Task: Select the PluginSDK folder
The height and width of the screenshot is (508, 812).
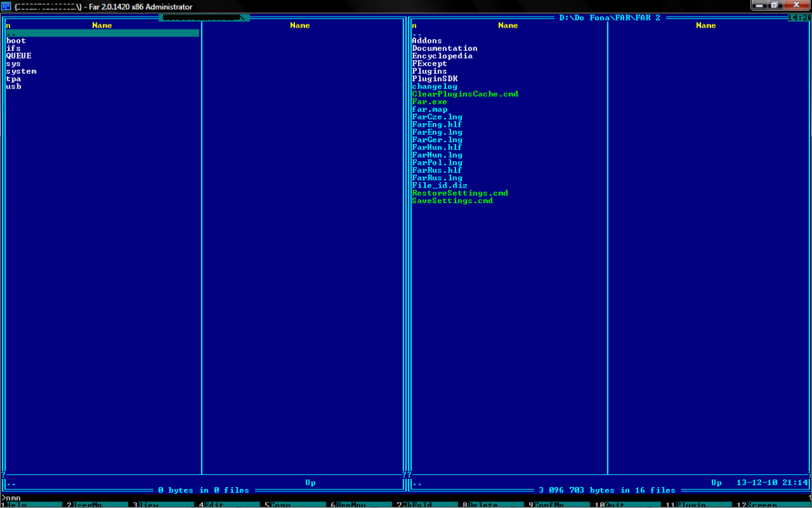Action: pos(435,79)
